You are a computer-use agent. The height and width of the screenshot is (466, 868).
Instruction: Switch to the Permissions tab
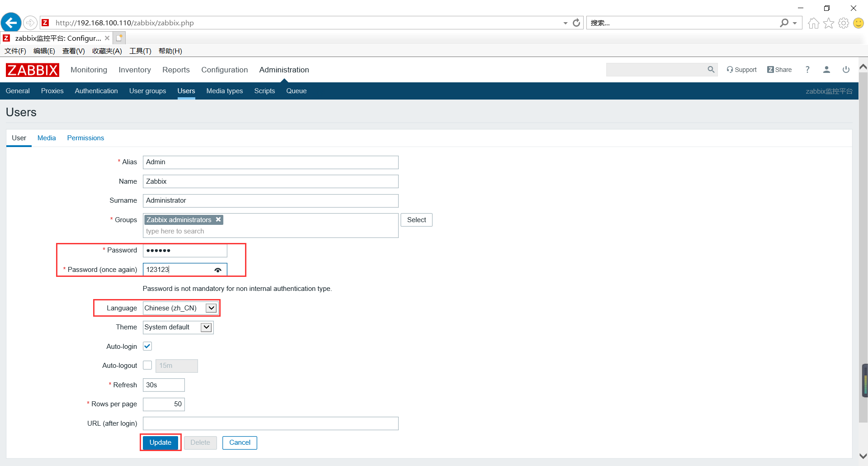(85, 138)
